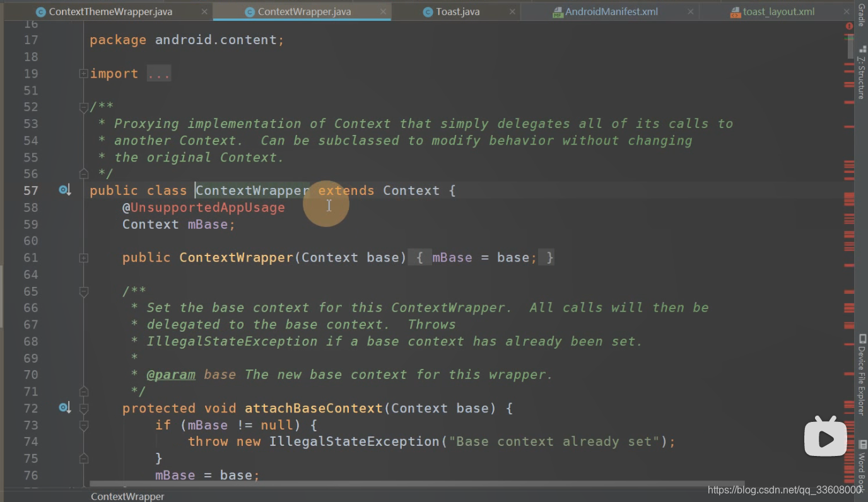Select the ContextWrapper.java tab
The image size is (868, 502).
tap(304, 11)
